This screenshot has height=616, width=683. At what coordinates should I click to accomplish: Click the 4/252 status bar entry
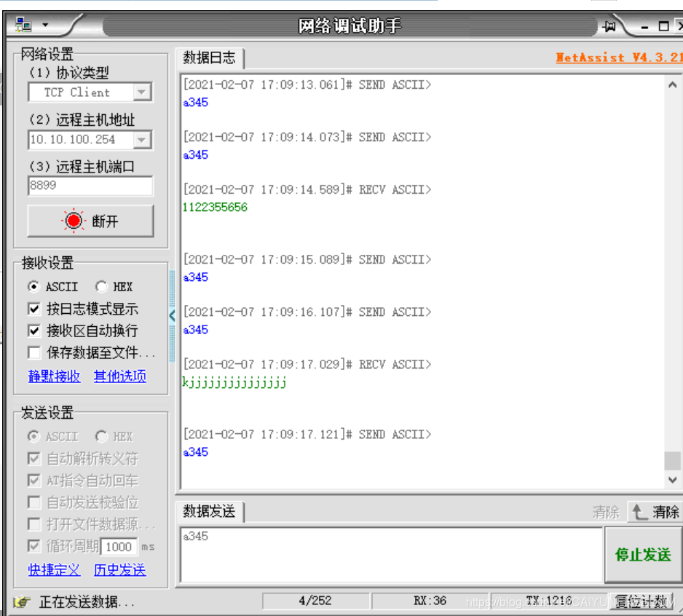tap(315, 601)
